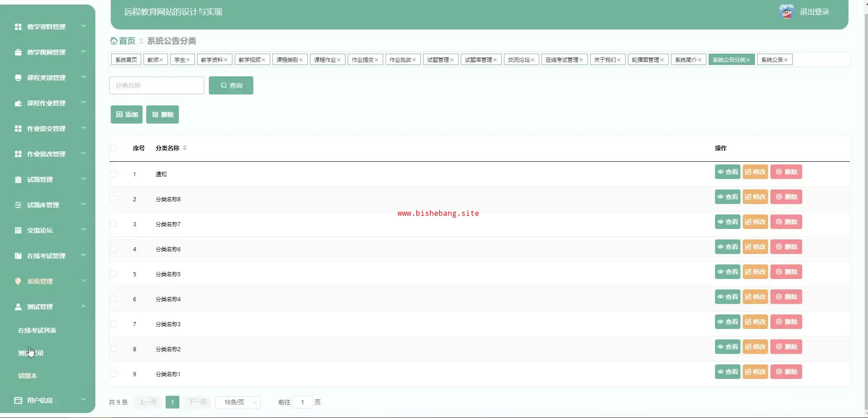
Task: Switch to the 系统公告 tab
Action: [774, 60]
